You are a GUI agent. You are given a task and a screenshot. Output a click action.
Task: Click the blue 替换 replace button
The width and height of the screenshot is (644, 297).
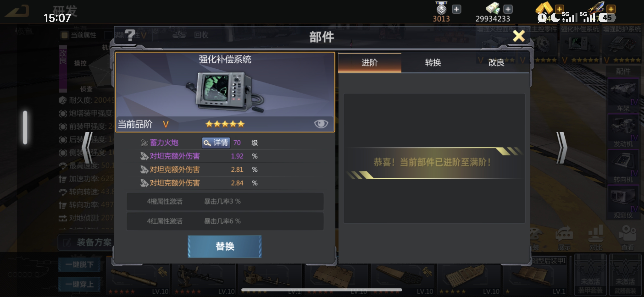224,246
